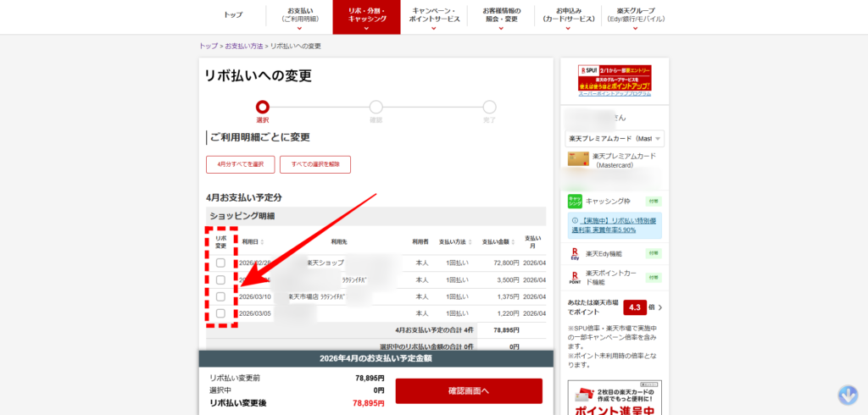Click the 4月分すべてを選択 button
Screen dimensions: 868x415
point(240,164)
